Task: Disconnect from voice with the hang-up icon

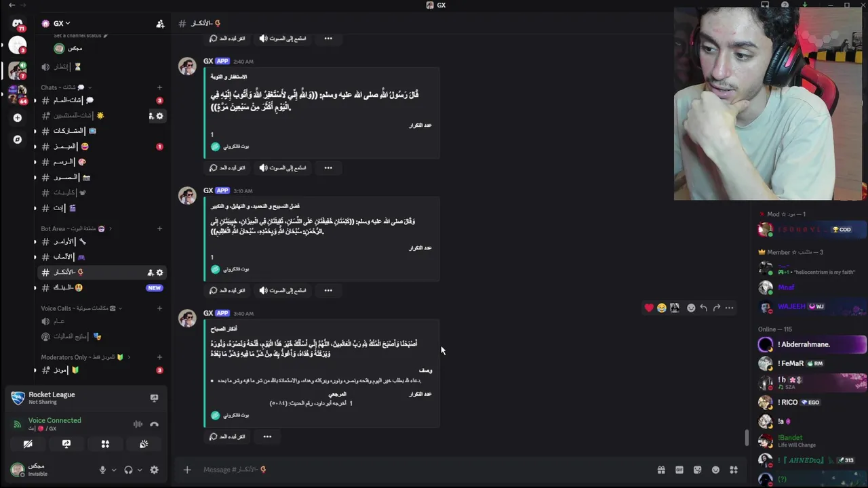Action: click(x=154, y=424)
